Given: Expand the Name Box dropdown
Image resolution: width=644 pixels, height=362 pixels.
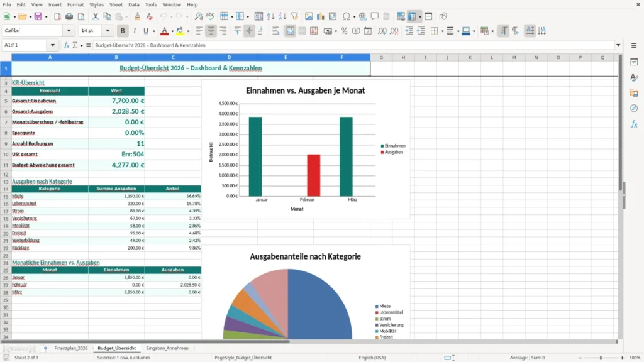Looking at the screenshot, I should (53, 45).
